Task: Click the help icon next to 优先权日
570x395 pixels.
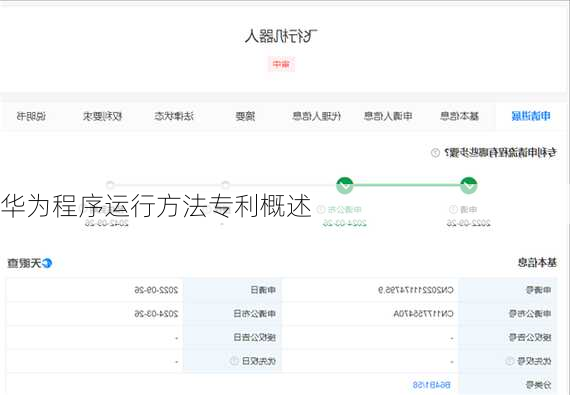Action: click(x=234, y=361)
